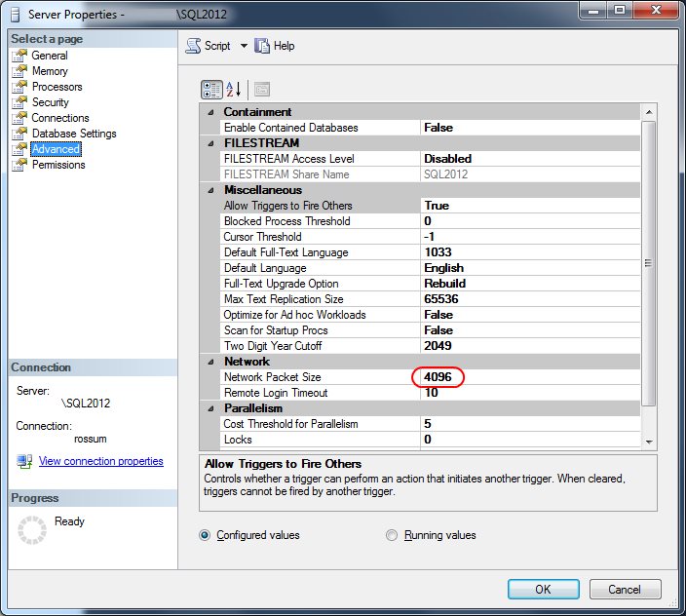Select the Network Packet Size label
Image resolution: width=686 pixels, height=616 pixels.
click(x=272, y=377)
